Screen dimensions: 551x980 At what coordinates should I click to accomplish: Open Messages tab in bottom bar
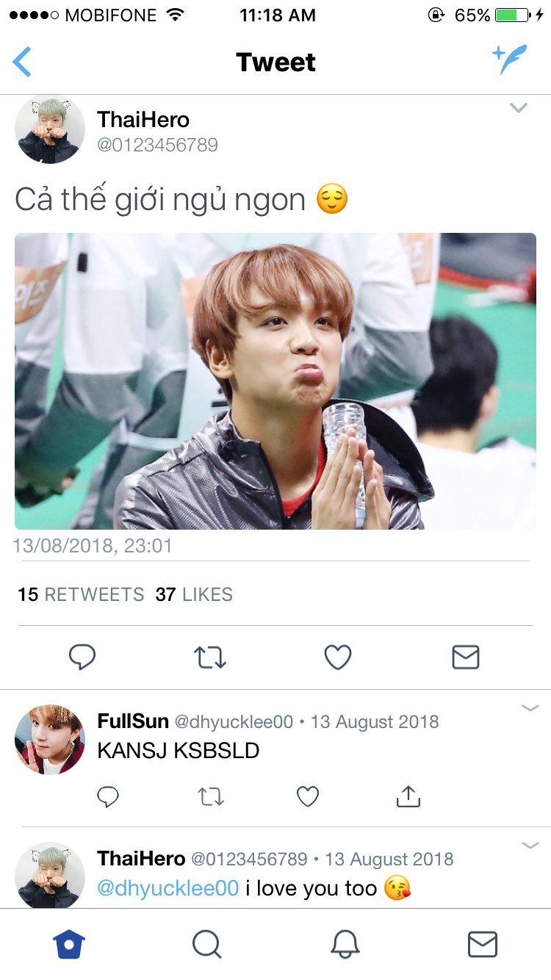pos(483,944)
